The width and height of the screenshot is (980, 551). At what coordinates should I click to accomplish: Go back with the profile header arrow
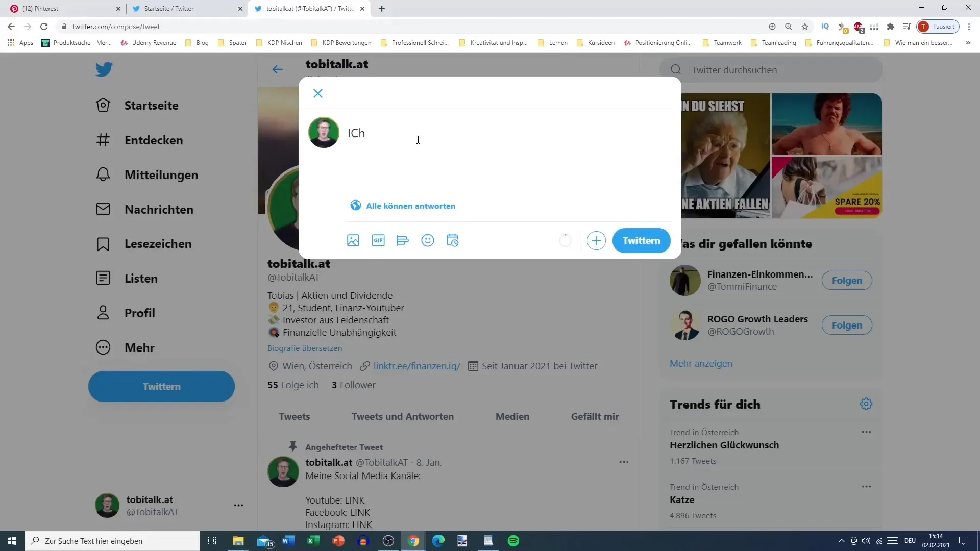point(277,69)
